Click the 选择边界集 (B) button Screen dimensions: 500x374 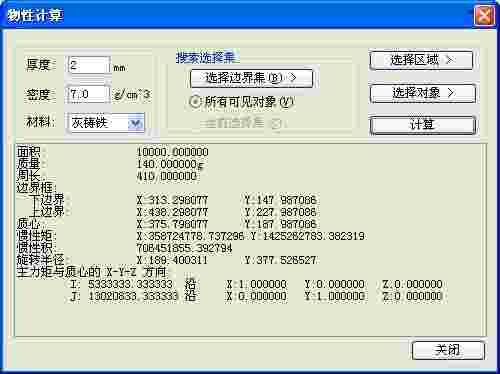click(251, 78)
